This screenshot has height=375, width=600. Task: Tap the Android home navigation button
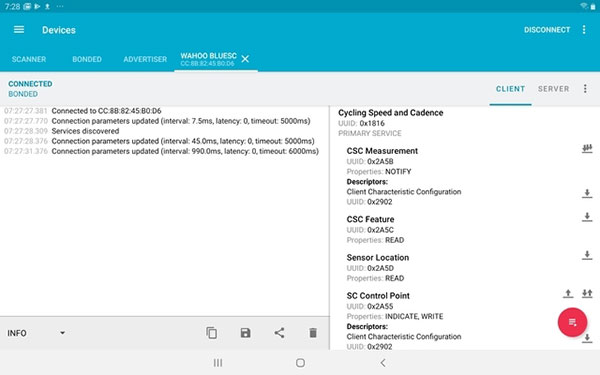coord(300,363)
